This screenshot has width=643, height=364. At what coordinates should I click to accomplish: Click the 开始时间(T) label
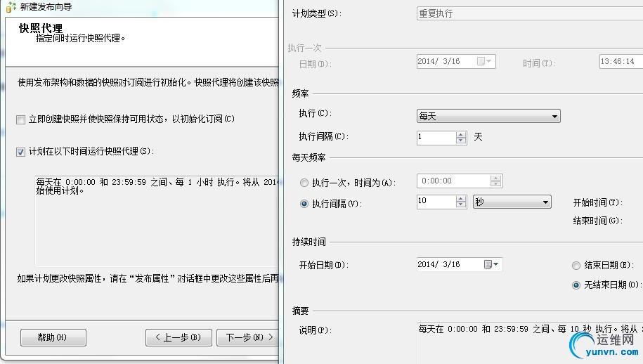tap(598, 202)
